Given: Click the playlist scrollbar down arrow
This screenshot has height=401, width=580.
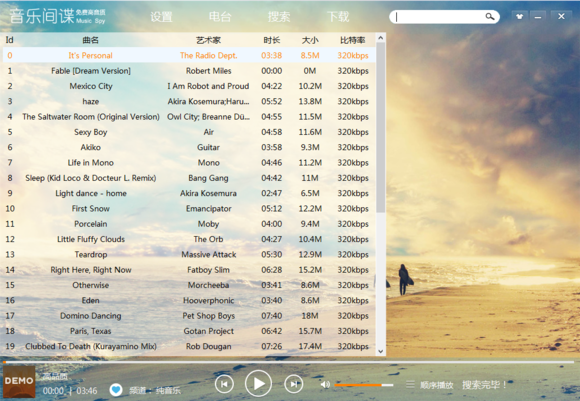Looking at the screenshot, I should pyautogui.click(x=381, y=351).
